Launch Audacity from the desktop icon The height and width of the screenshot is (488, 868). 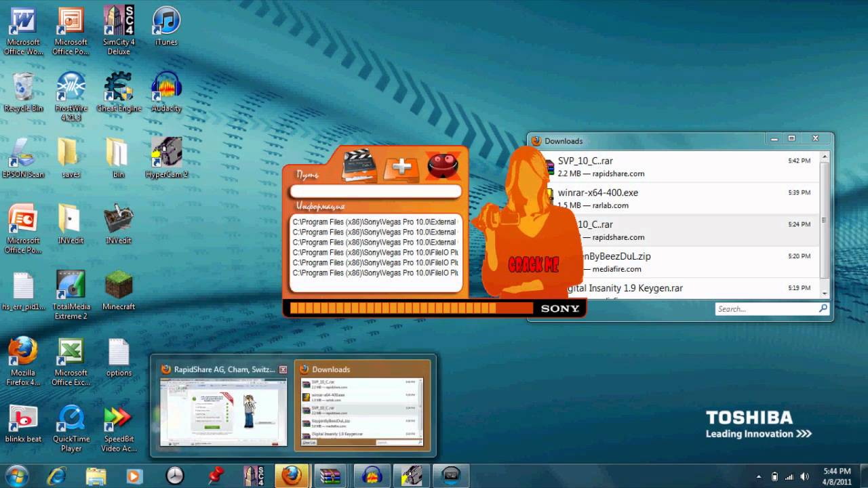tap(166, 92)
